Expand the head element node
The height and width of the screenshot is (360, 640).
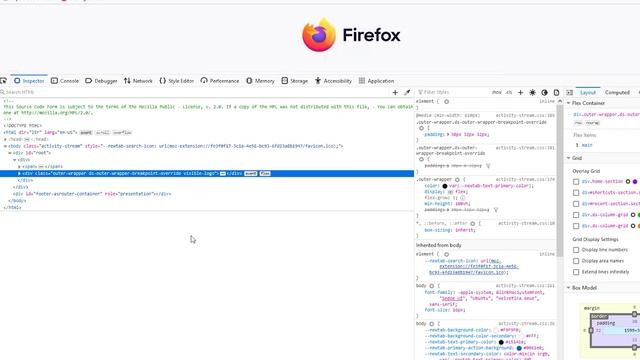click(5, 139)
